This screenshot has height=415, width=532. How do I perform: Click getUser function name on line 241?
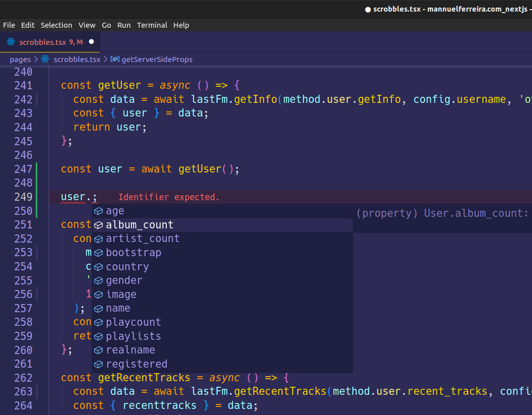click(x=119, y=85)
